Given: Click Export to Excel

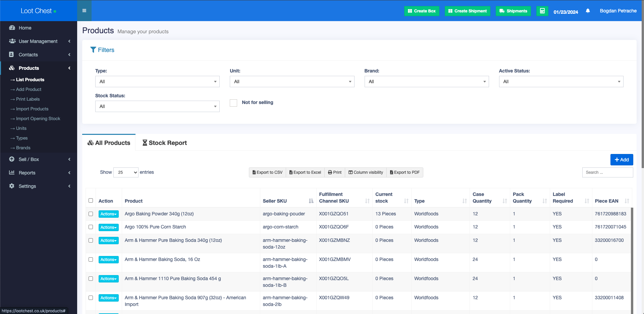Looking at the screenshot, I should pos(305,172).
